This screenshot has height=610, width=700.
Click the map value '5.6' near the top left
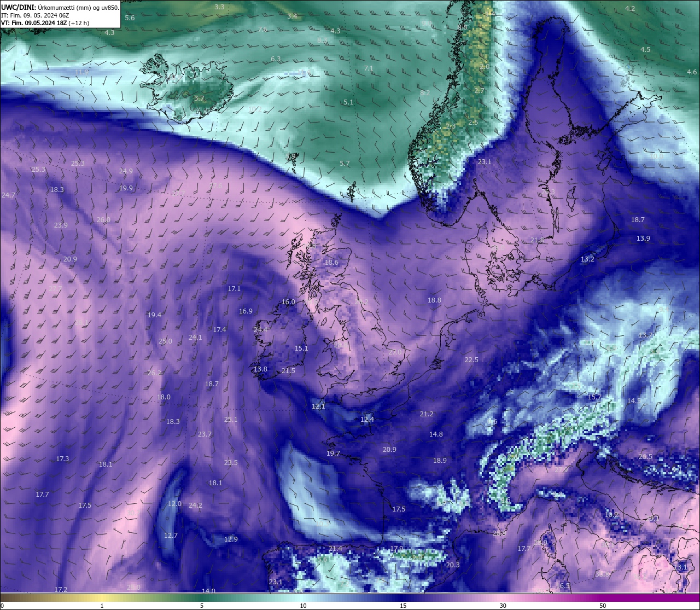coord(130,18)
